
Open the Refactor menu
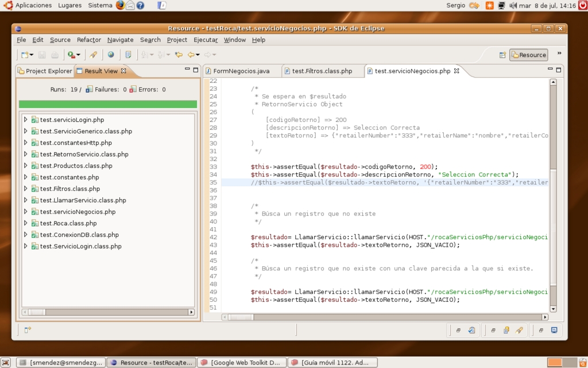tap(88, 40)
